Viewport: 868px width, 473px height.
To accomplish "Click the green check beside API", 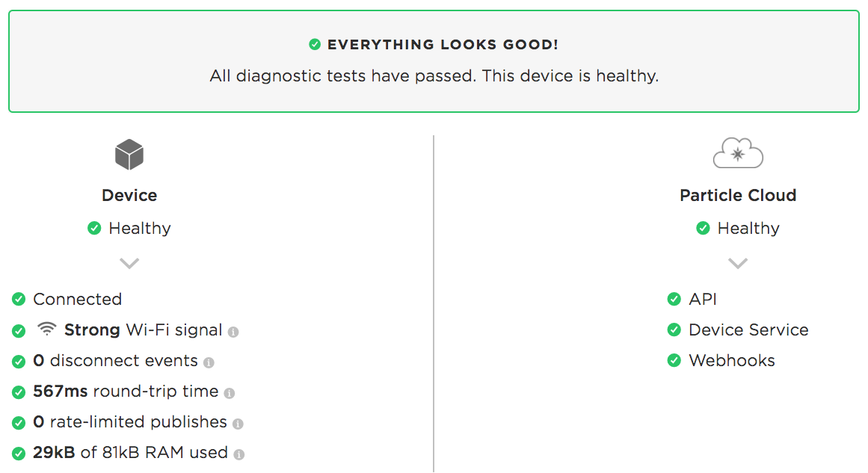I will point(674,300).
